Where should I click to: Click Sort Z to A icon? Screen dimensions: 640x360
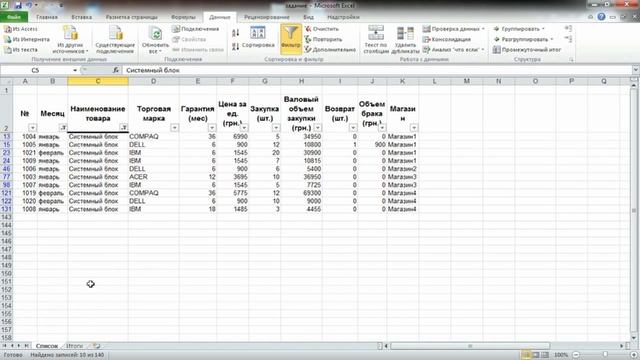coord(236,47)
